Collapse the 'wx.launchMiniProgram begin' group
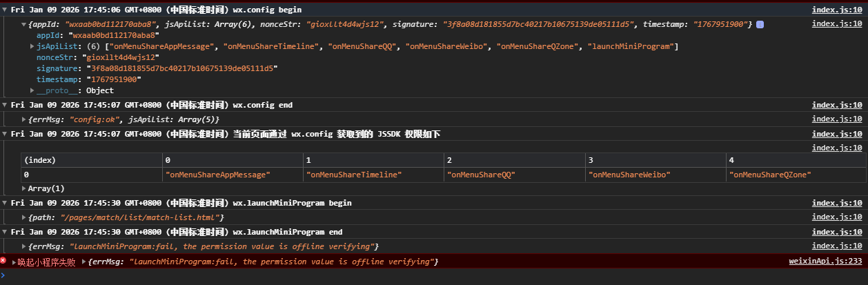The width and height of the screenshot is (868, 285). (5, 203)
